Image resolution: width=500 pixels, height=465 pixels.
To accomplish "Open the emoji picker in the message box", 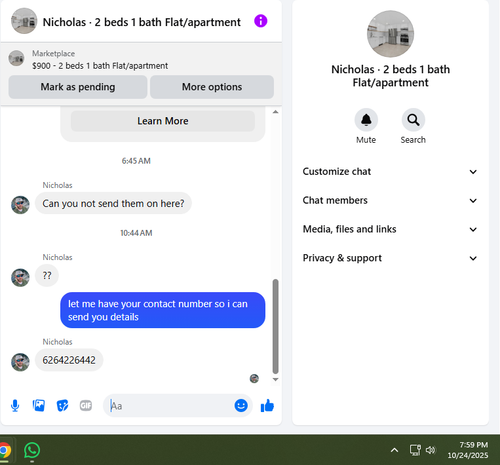I will coord(241,405).
